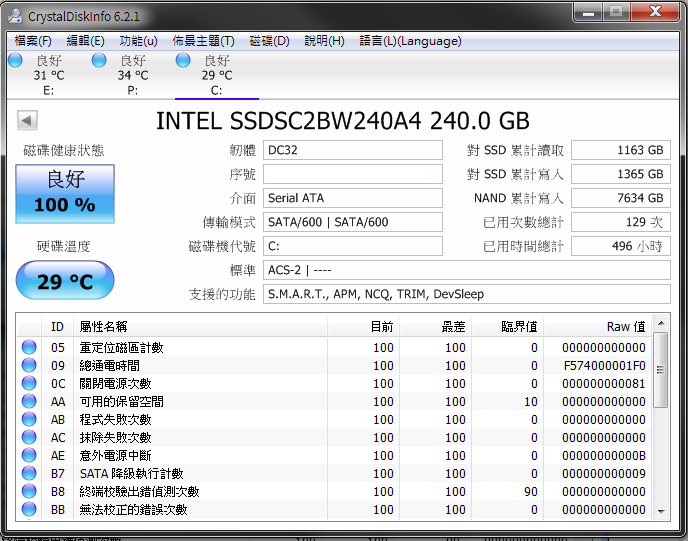This screenshot has height=541, width=689.
Task: Click the 最差 column header
Action: pyautogui.click(x=435, y=327)
